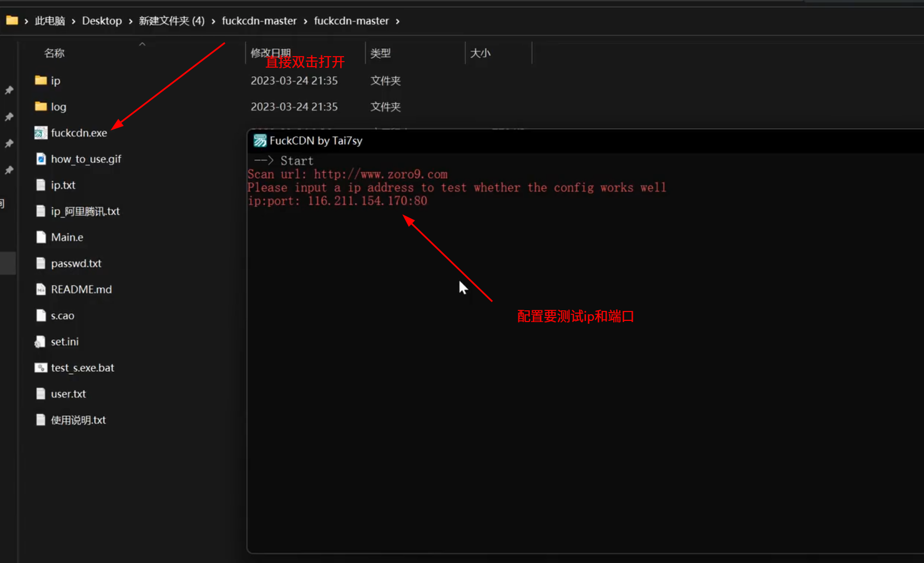Click the 'Please input a ip address' console line
The height and width of the screenshot is (563, 924).
click(457, 188)
